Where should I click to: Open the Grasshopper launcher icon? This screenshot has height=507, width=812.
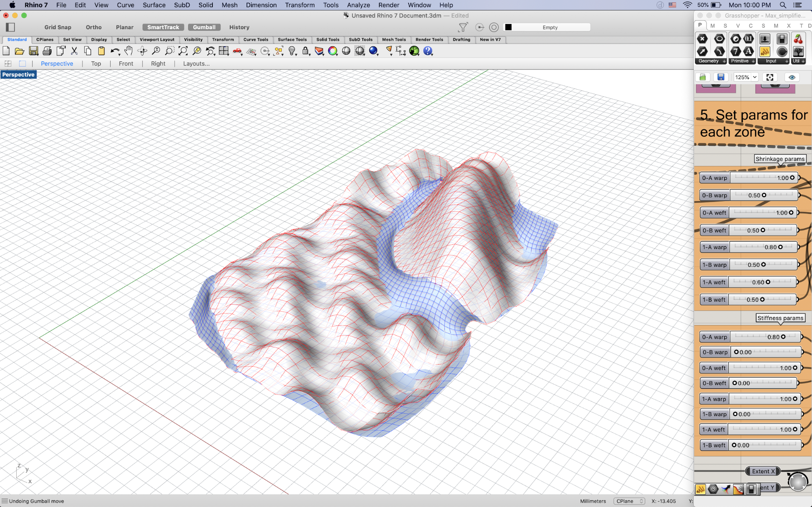click(x=414, y=51)
